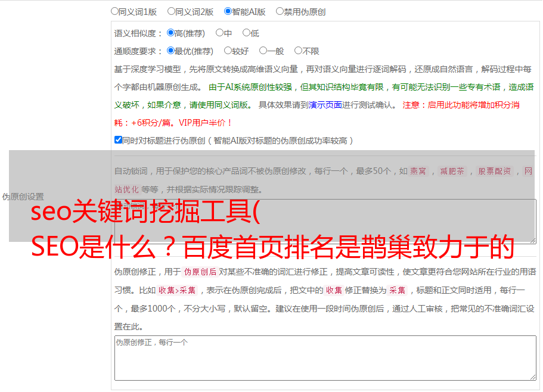
Task: Set 通顺度要求 to 最优(推荐)
Action: tap(170, 51)
